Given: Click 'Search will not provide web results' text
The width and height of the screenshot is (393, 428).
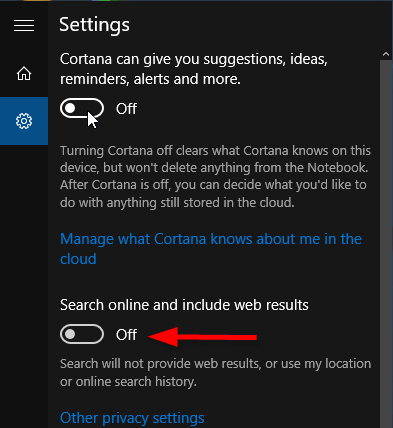Looking at the screenshot, I should coord(215,372).
